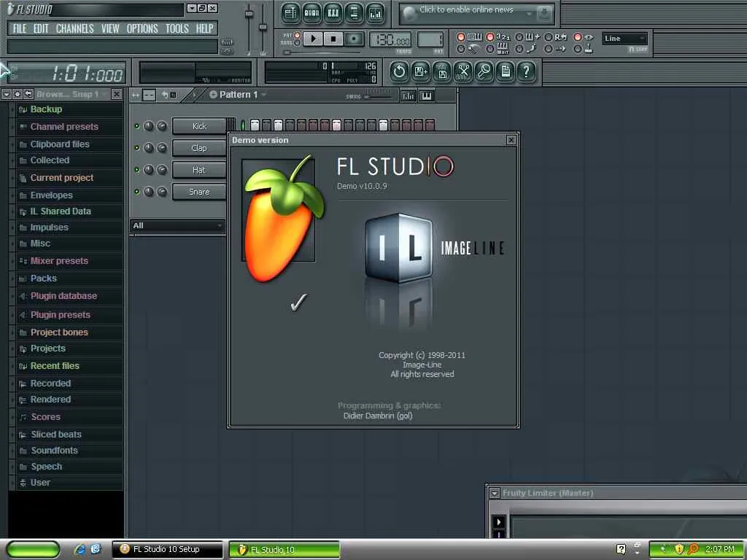
Task: Click the Clap channel button
Action: point(199,148)
